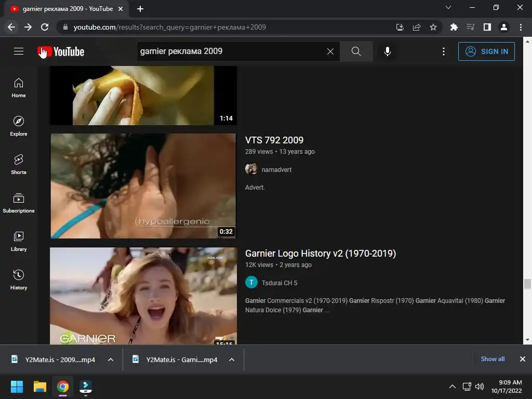Reload the current page
Screen dimensions: 532x399
tap(45, 27)
